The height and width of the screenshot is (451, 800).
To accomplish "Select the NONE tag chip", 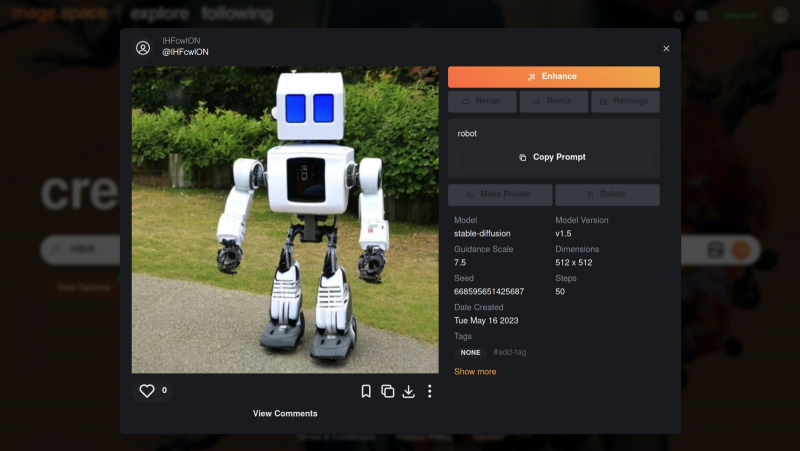I will point(470,353).
